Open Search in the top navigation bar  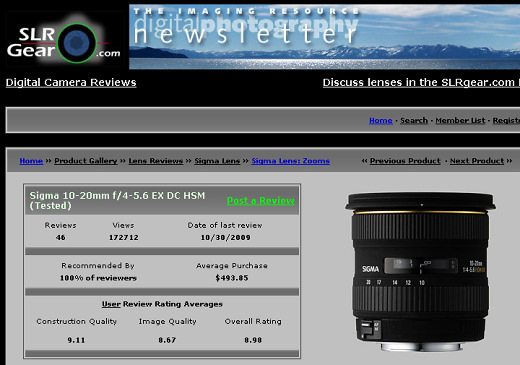414,120
